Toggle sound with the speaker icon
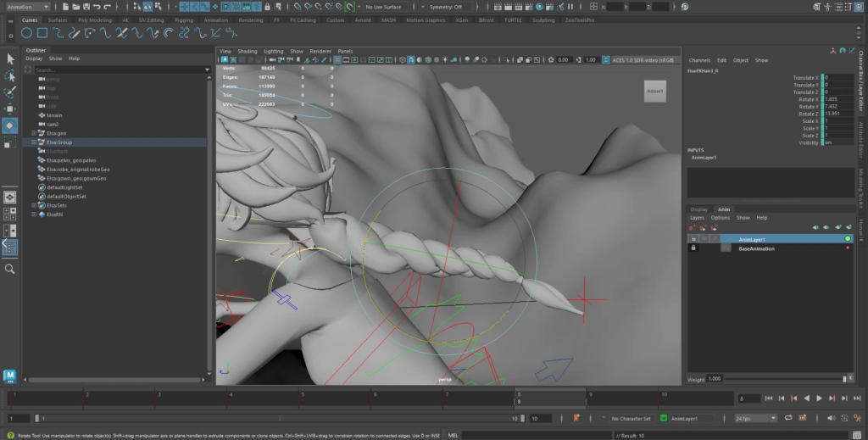 (831, 419)
